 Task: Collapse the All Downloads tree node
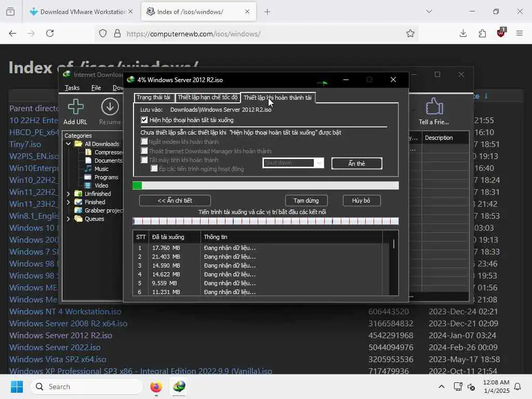coord(68,144)
